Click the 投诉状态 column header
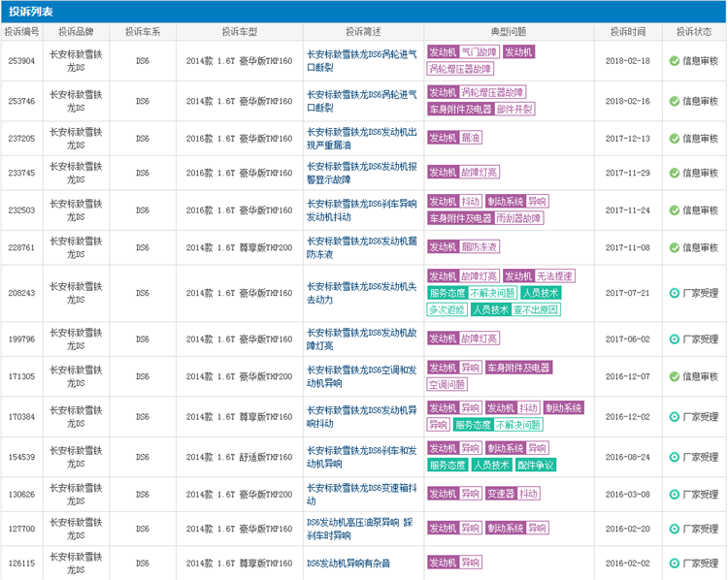 (x=694, y=32)
